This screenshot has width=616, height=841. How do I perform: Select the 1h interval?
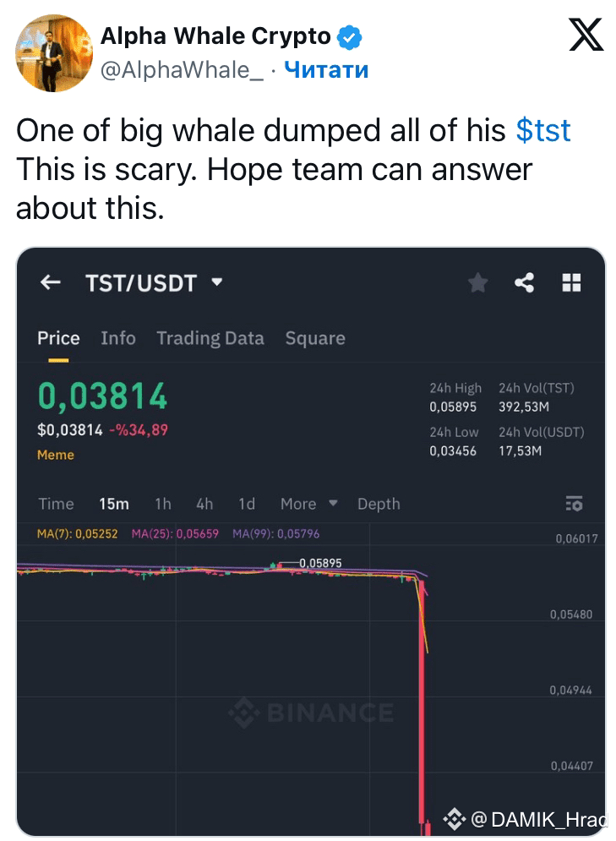[x=163, y=504]
